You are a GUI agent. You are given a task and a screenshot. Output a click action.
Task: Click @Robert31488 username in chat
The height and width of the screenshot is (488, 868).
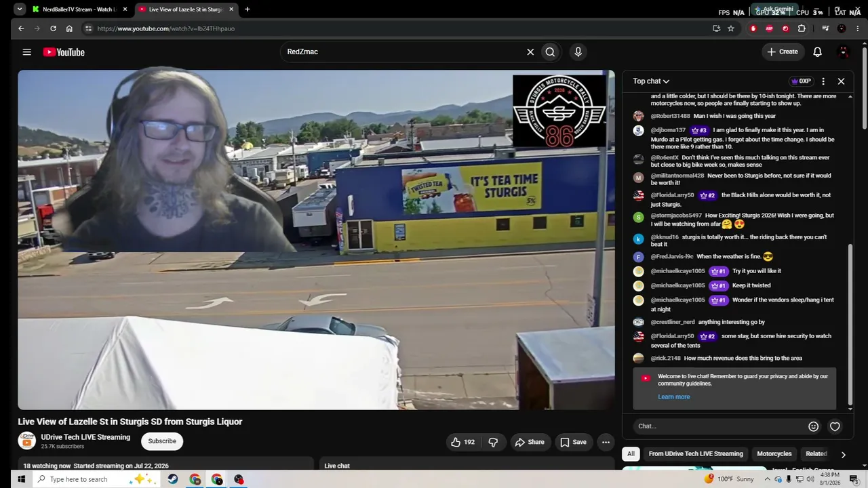tap(670, 117)
